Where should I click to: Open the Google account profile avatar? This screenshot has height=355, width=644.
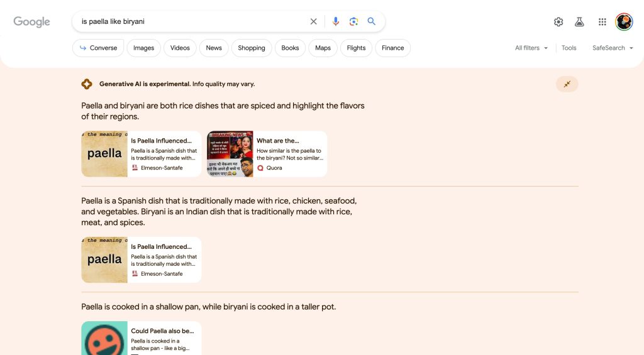[x=623, y=22]
